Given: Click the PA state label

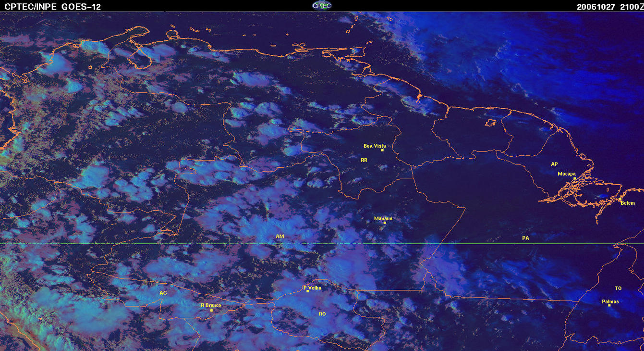Looking at the screenshot, I should coord(525,238).
